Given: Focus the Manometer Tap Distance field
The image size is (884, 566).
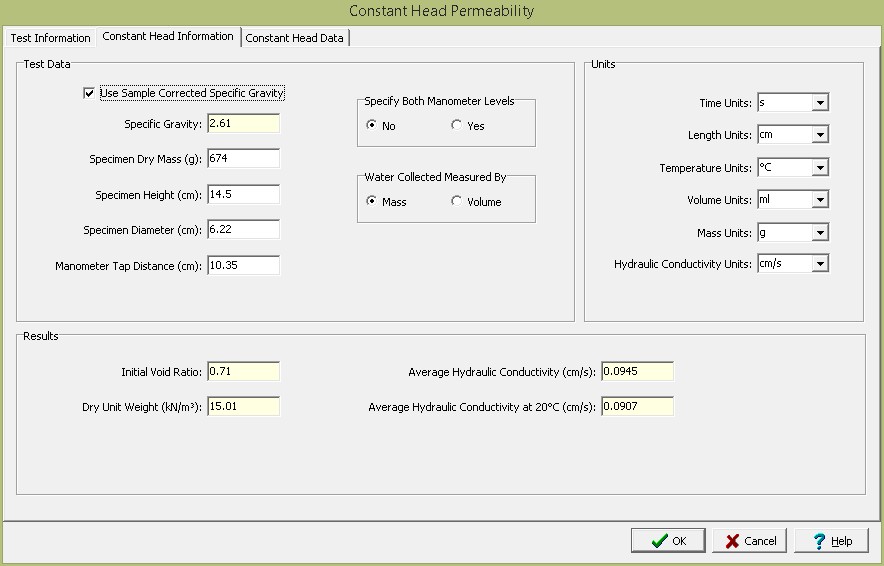Looking at the screenshot, I should tap(243, 266).
